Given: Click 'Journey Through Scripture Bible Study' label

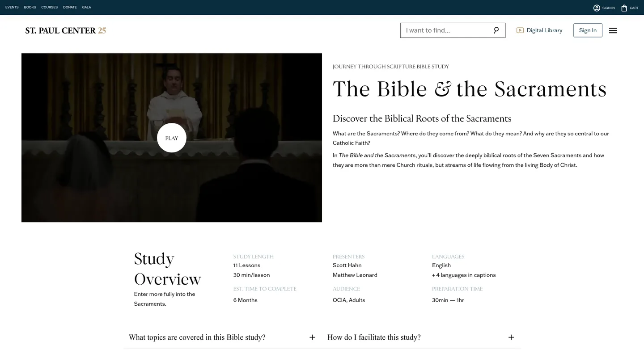Looking at the screenshot, I should coord(391,67).
